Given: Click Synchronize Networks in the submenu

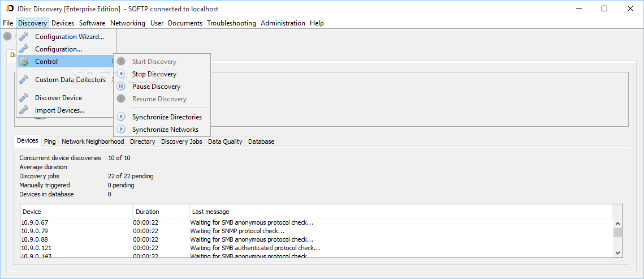Looking at the screenshot, I should [162, 130].
